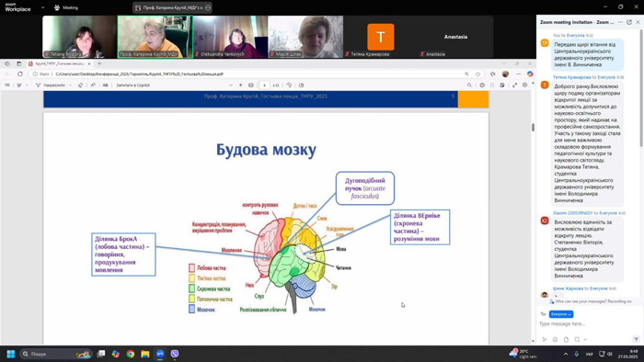Screen dimensions: 644x362
Task: Click the refresh icon in shared browser
Action: tap(19, 74)
